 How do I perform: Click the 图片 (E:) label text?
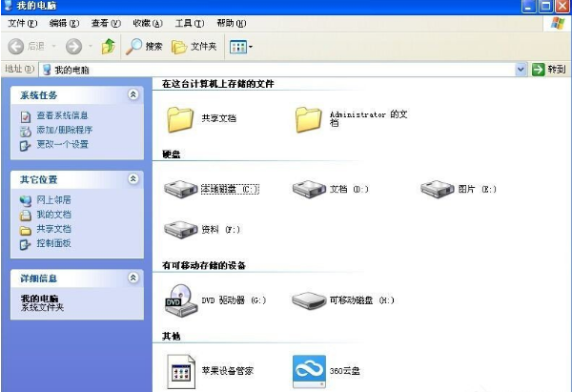(x=478, y=189)
